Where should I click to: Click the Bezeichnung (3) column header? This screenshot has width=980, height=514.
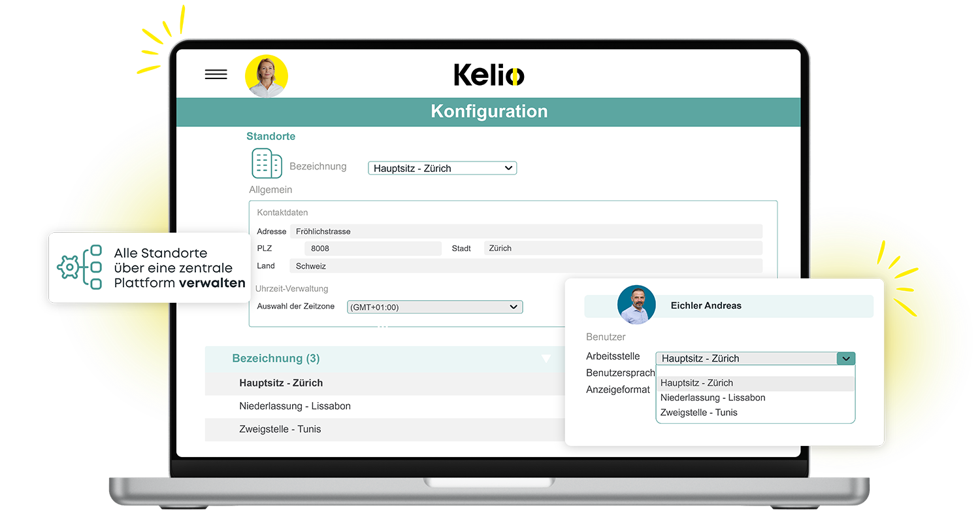(276, 358)
